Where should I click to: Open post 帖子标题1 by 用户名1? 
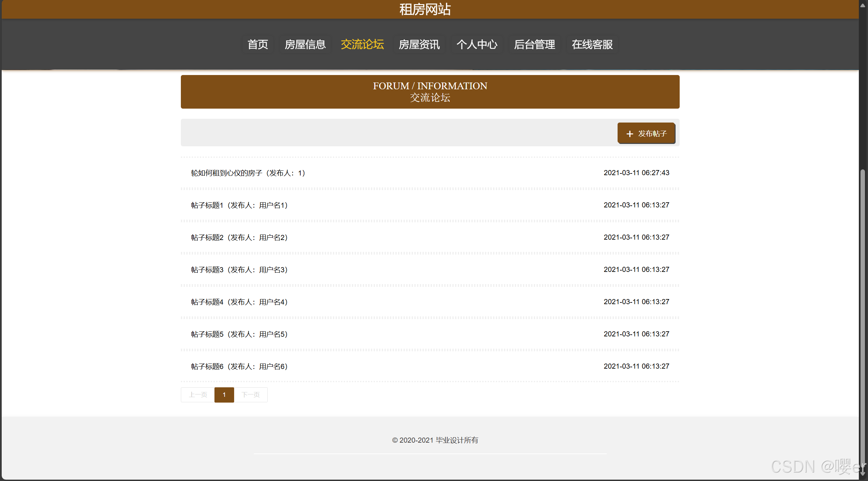pos(239,205)
